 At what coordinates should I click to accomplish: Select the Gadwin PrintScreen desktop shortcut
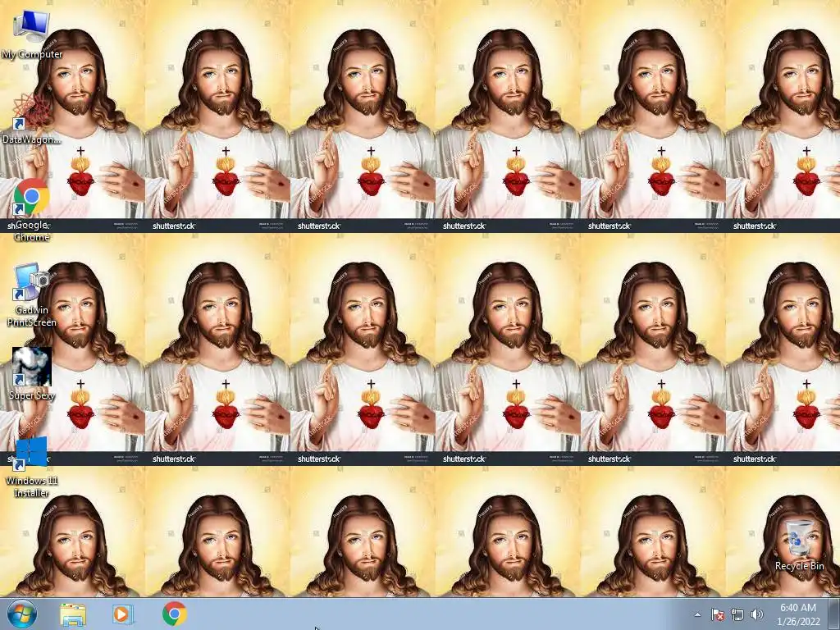click(x=31, y=294)
